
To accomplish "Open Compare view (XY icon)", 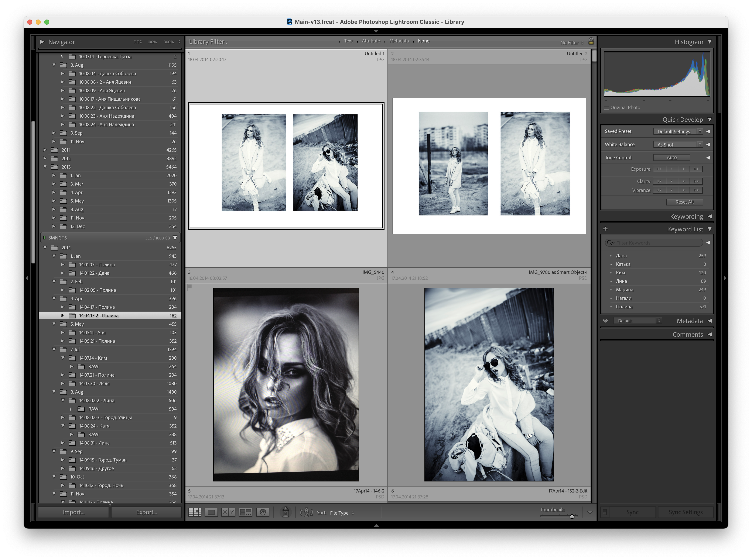I will (x=228, y=512).
